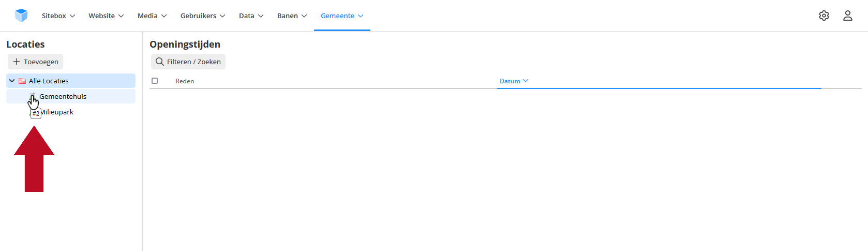Open the Media menu
Viewport: 868px width, 251px height.
click(x=152, y=16)
